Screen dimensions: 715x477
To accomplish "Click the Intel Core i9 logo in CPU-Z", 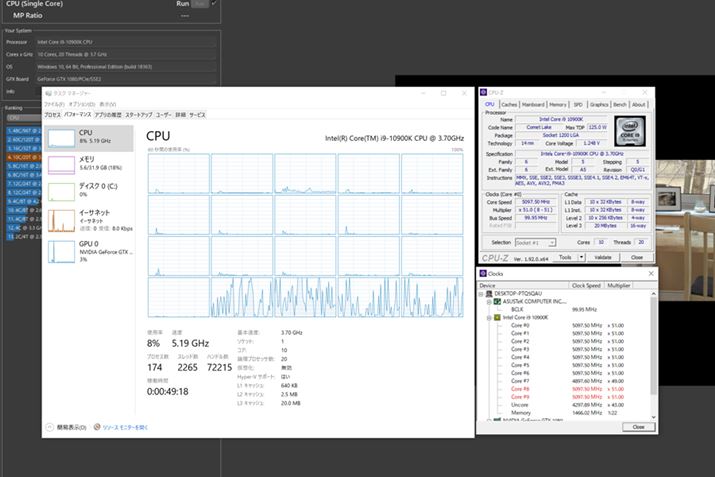I will click(628, 131).
